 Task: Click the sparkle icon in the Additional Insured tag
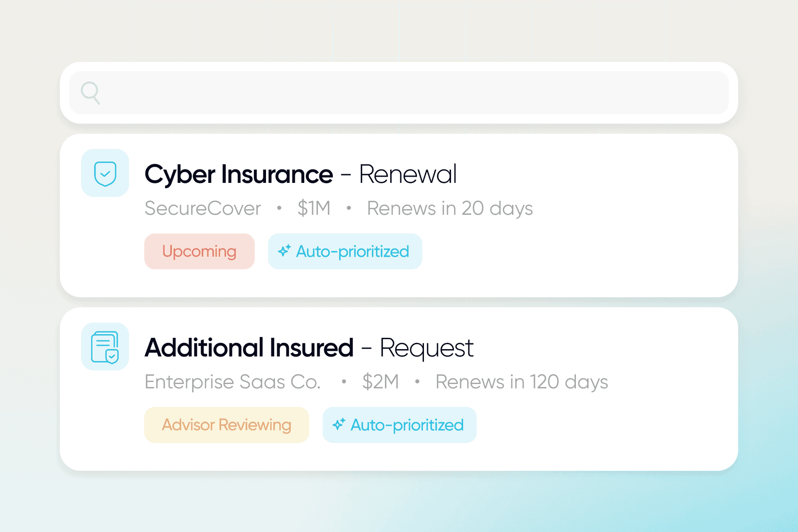tap(339, 424)
